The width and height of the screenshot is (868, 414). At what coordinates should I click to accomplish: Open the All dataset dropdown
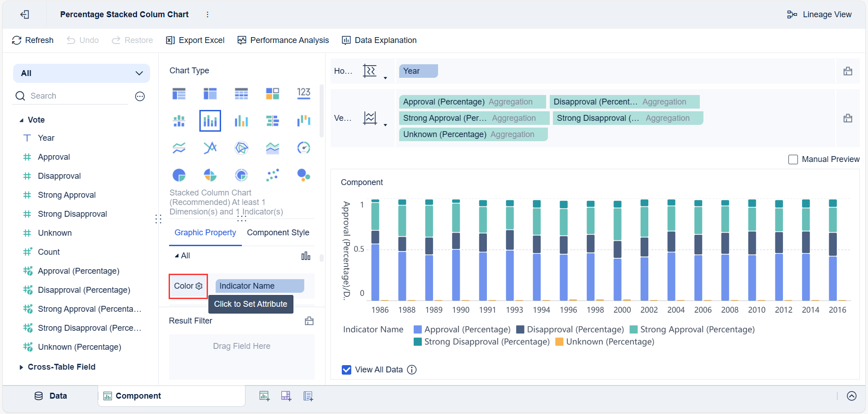click(81, 73)
